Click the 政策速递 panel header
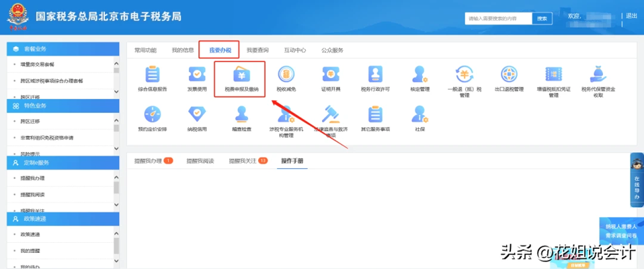Screen dimensions: 644x269 63,219
